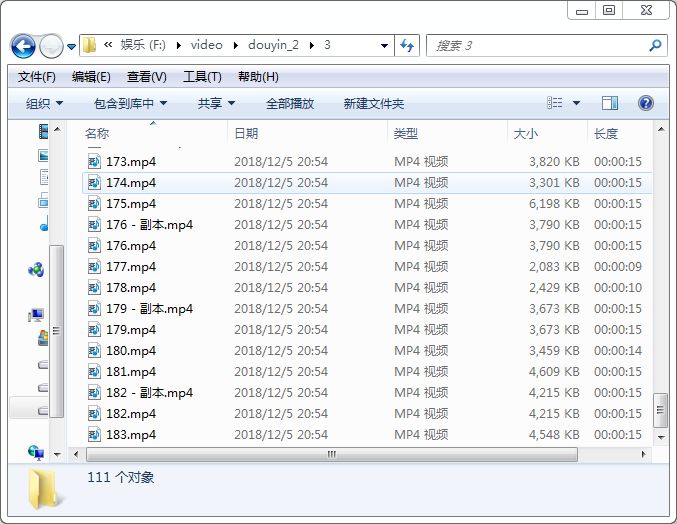Open the help question mark icon
This screenshot has height=524, width=677.
[x=645, y=103]
